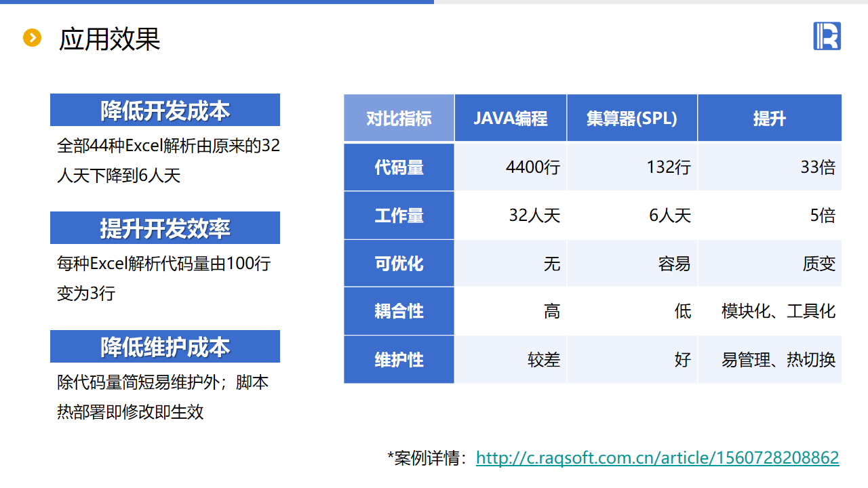Select the 对比指标 table header cell
Screen dimensions: 868x488
[399, 118]
